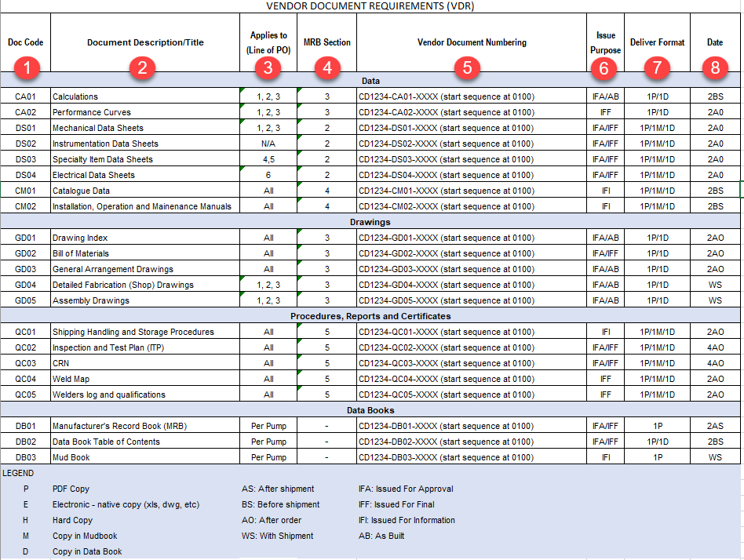
Task: Select the 'Vendor Document Numbering' header cell
Action: (472, 42)
